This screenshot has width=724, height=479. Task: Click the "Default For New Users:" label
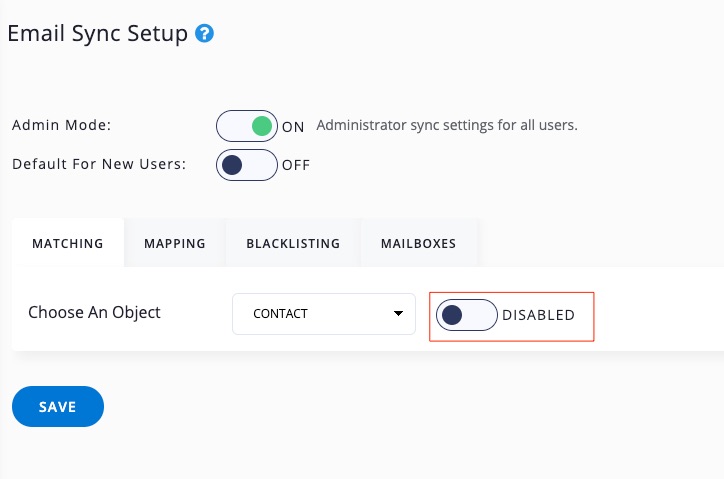pos(99,165)
